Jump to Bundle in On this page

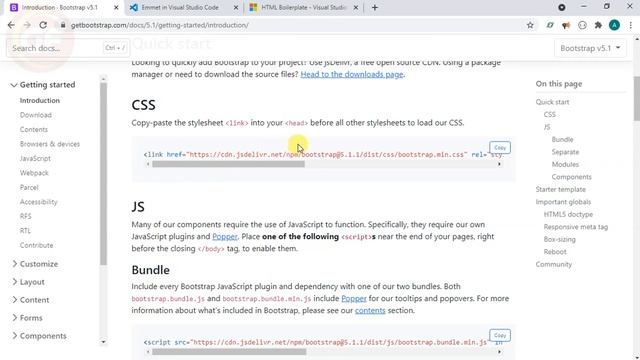(x=562, y=140)
